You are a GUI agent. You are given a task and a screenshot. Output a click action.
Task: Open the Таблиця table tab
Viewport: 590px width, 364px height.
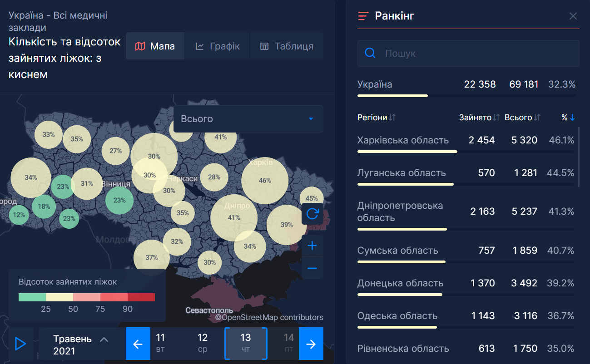coord(287,46)
